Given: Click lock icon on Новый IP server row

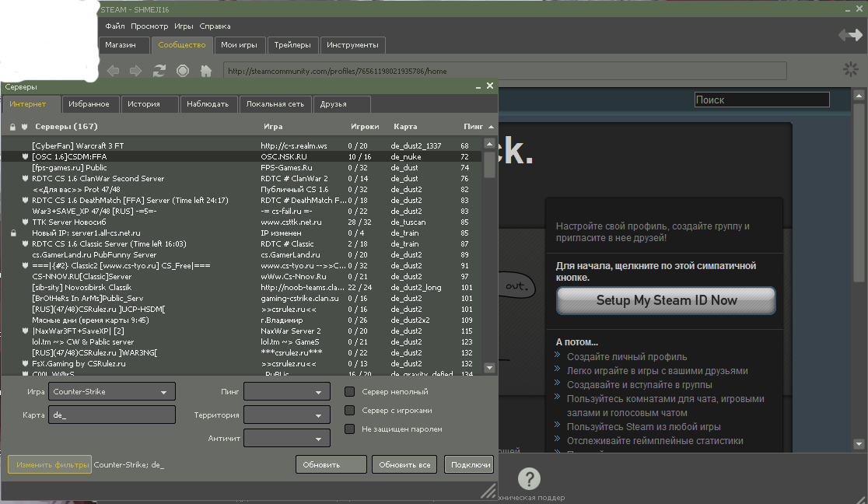Looking at the screenshot, I should pyautogui.click(x=13, y=233).
